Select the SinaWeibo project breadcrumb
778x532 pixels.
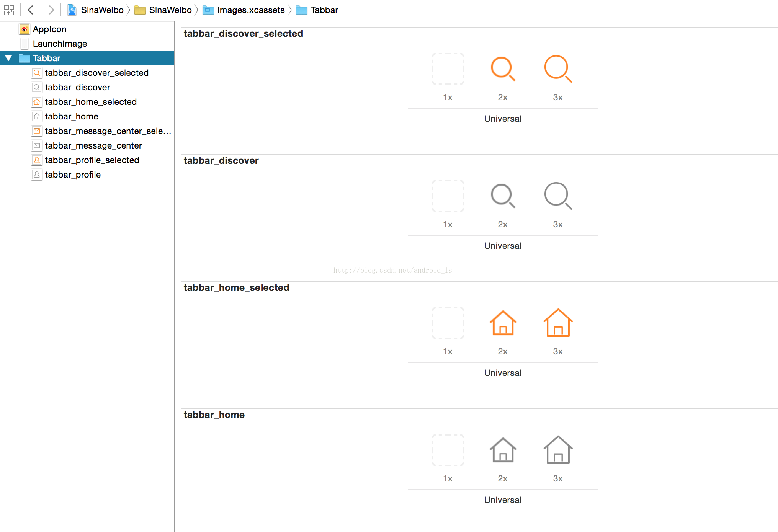[96, 10]
